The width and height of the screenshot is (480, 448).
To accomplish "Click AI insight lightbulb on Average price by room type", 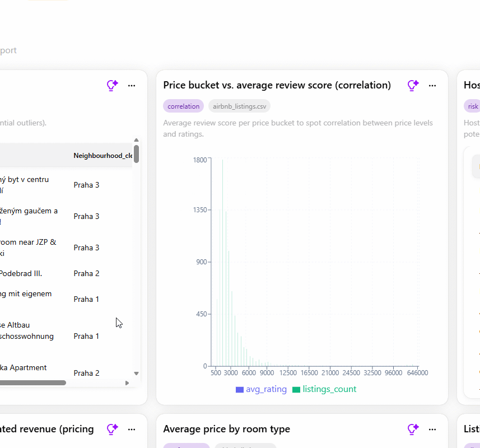I will (413, 430).
